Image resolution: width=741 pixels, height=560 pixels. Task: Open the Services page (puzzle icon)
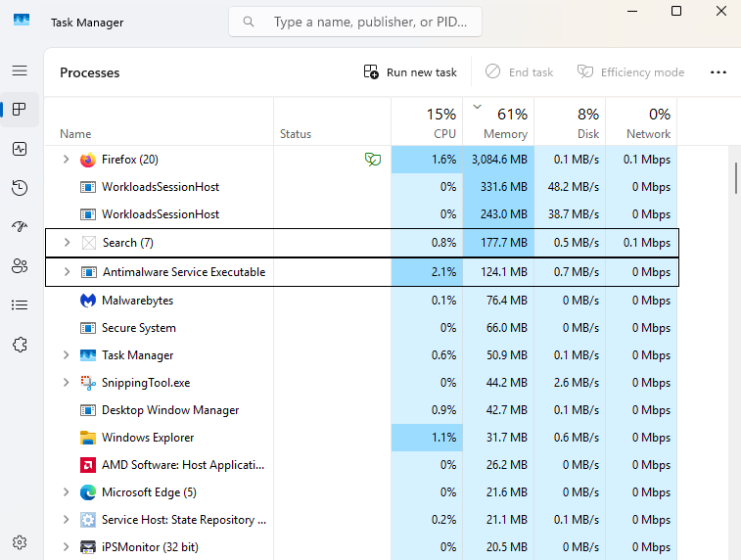20,345
